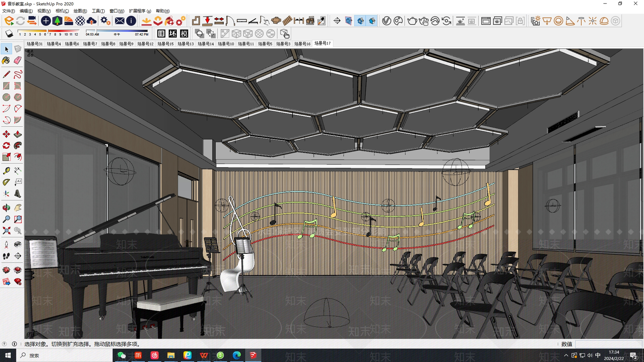Select the 3D Text tool
This screenshot has height=362, width=644.
(x=18, y=193)
